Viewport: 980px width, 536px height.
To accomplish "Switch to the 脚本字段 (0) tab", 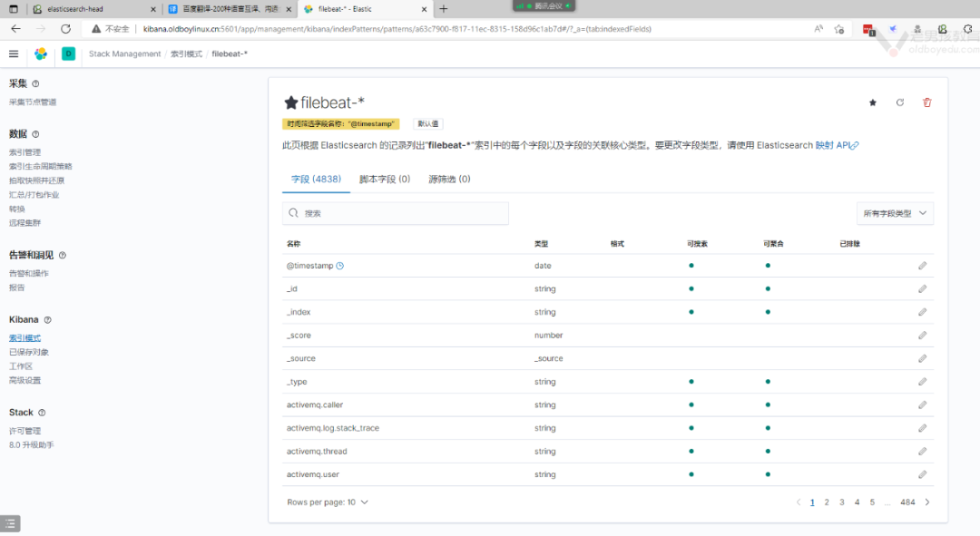I will (x=385, y=180).
